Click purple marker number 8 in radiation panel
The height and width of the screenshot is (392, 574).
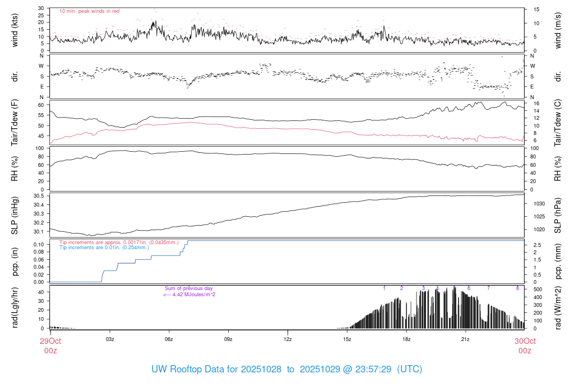(x=517, y=288)
